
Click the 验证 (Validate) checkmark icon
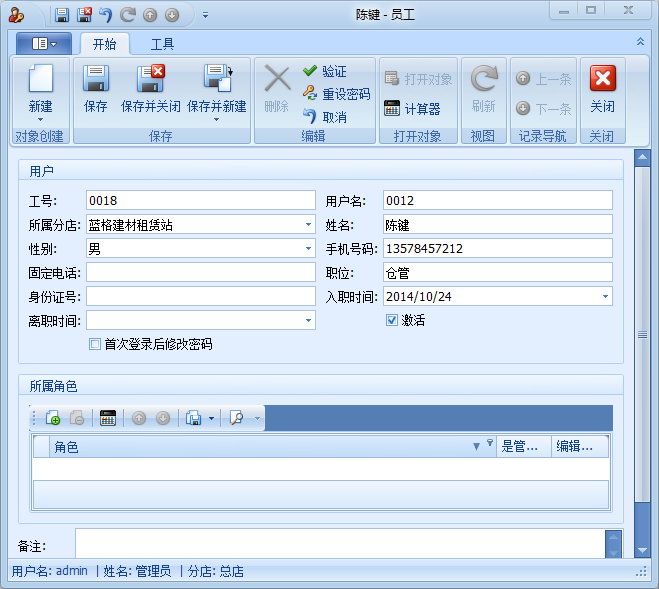click(310, 72)
